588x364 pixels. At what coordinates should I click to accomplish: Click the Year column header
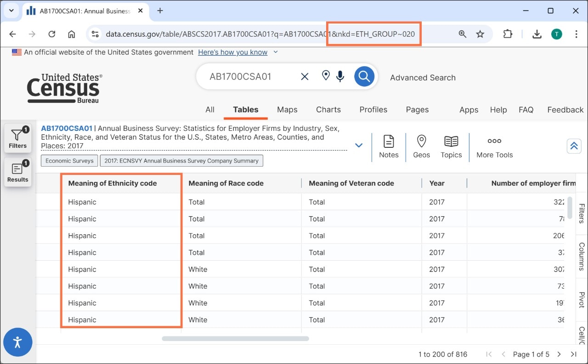click(x=437, y=183)
